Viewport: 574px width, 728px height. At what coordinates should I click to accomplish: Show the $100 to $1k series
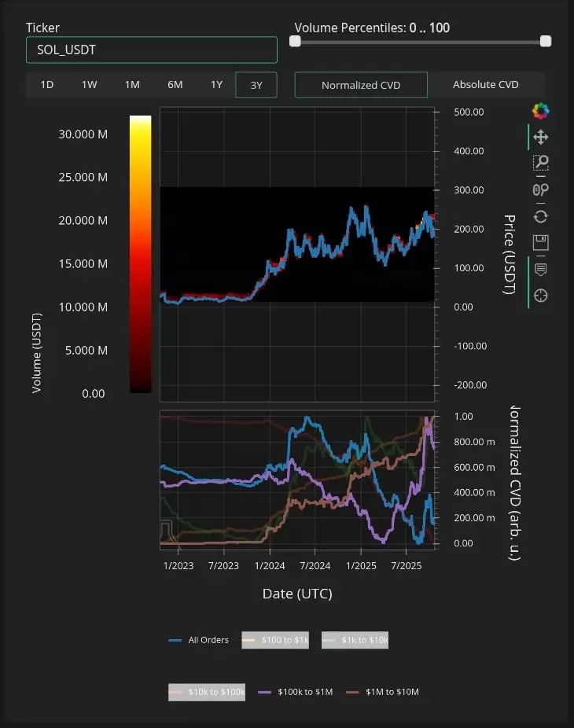coord(275,640)
